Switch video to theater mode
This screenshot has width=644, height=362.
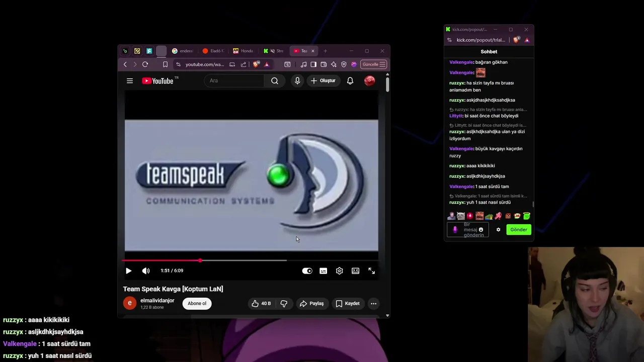(x=356, y=270)
